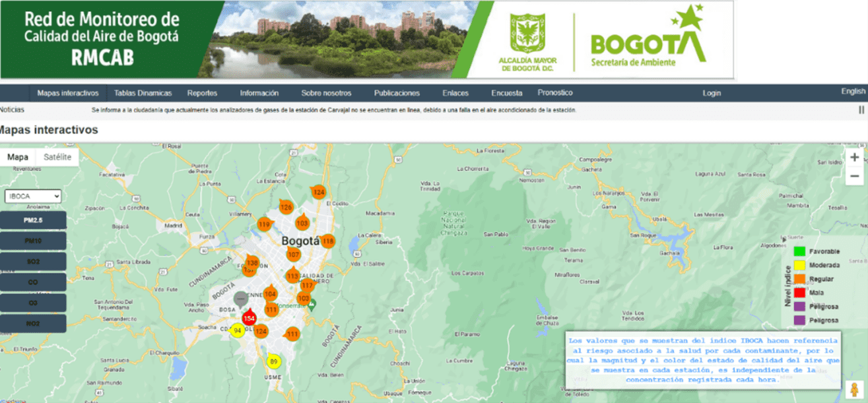Open the yellow station marker labeled 89
The width and height of the screenshot is (868, 403).
pos(275,361)
